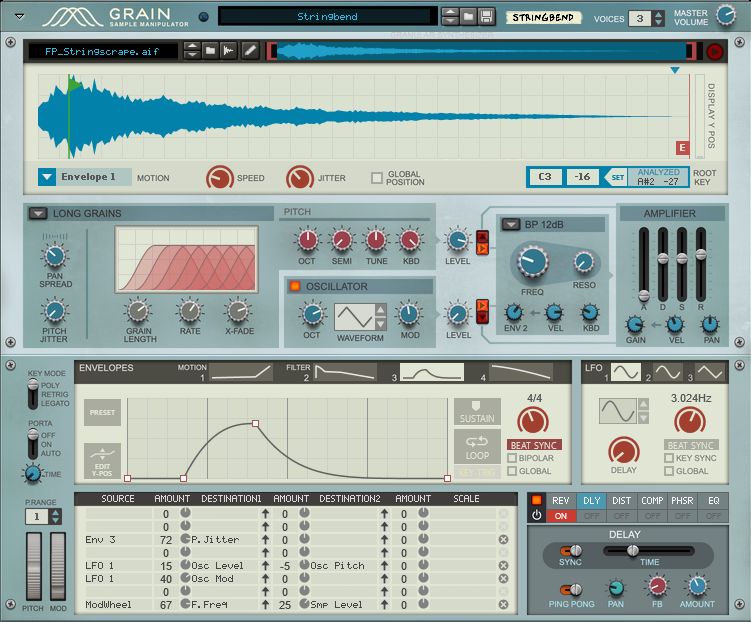Click the Sustain marker button
Screen dimensions: 751x622
point(477,412)
